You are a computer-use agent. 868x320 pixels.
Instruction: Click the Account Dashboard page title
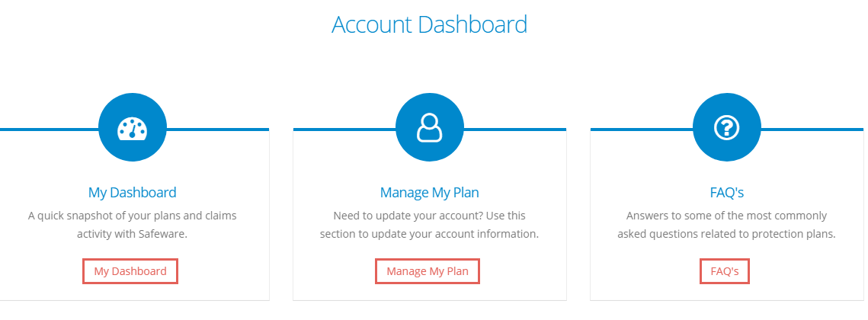(430, 25)
